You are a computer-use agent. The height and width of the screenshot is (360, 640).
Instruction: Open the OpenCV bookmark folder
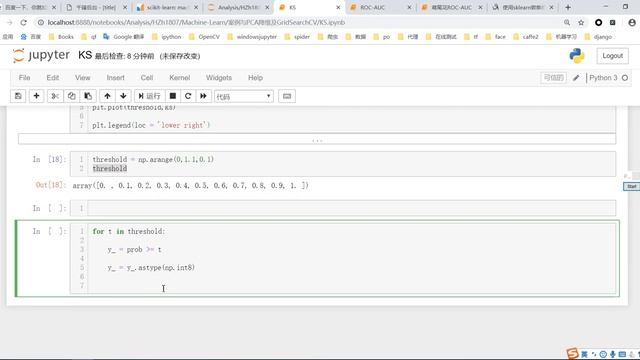click(204, 37)
